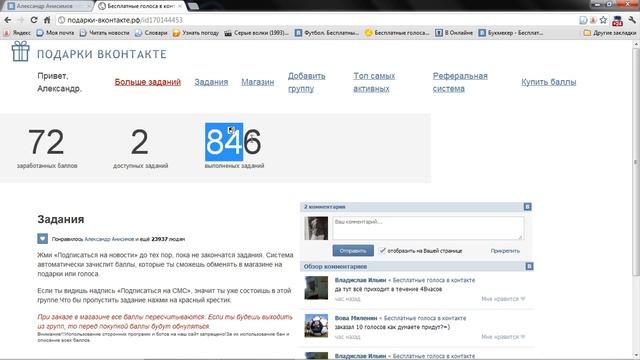The width and height of the screenshot is (640, 360).
Task: Click the gift box logo icon
Action: [x=20, y=51]
